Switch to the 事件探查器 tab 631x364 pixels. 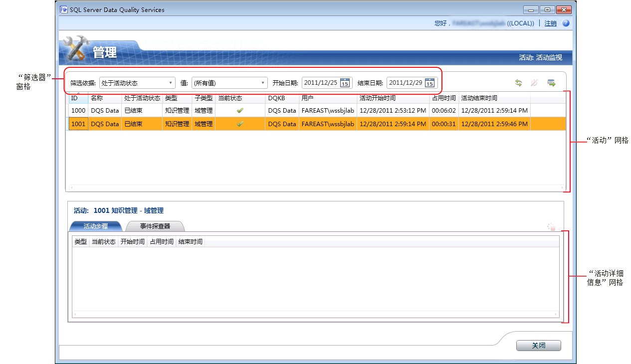[154, 226]
